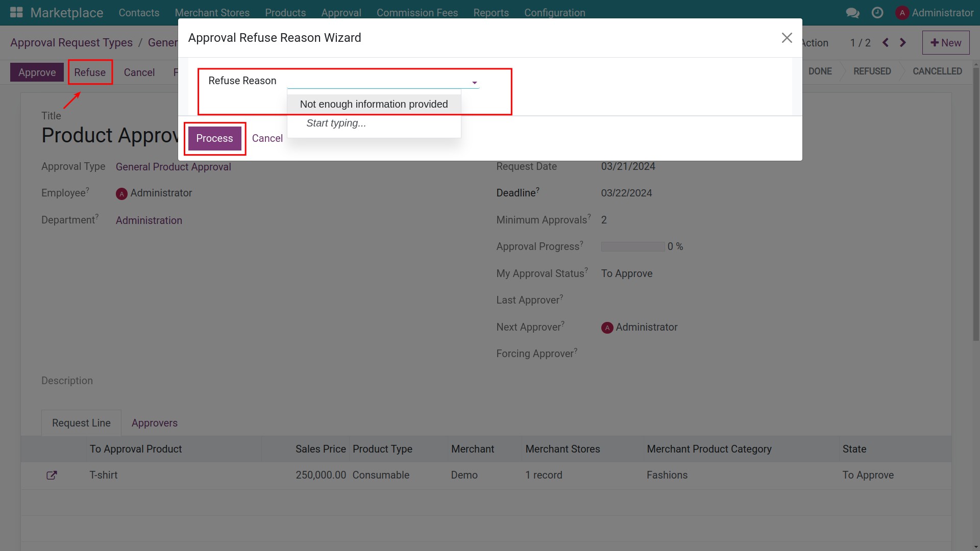Click record pager 1 / 2

[860, 43]
